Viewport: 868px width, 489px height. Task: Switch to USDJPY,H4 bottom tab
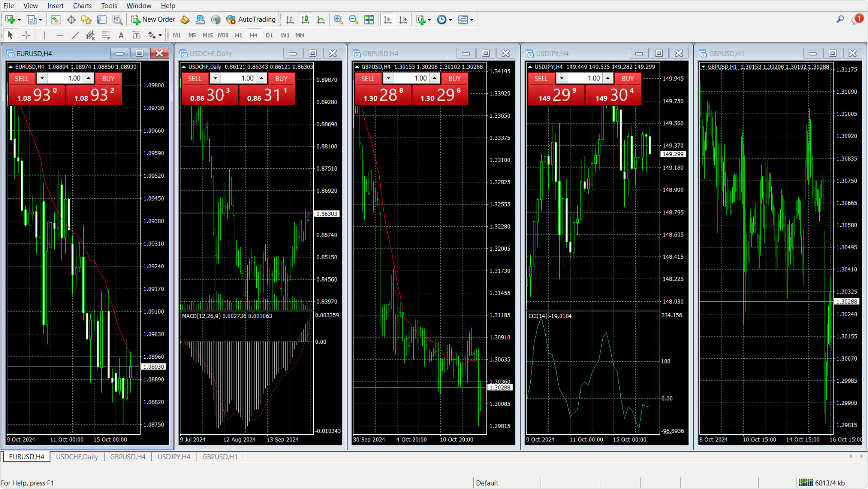click(174, 457)
